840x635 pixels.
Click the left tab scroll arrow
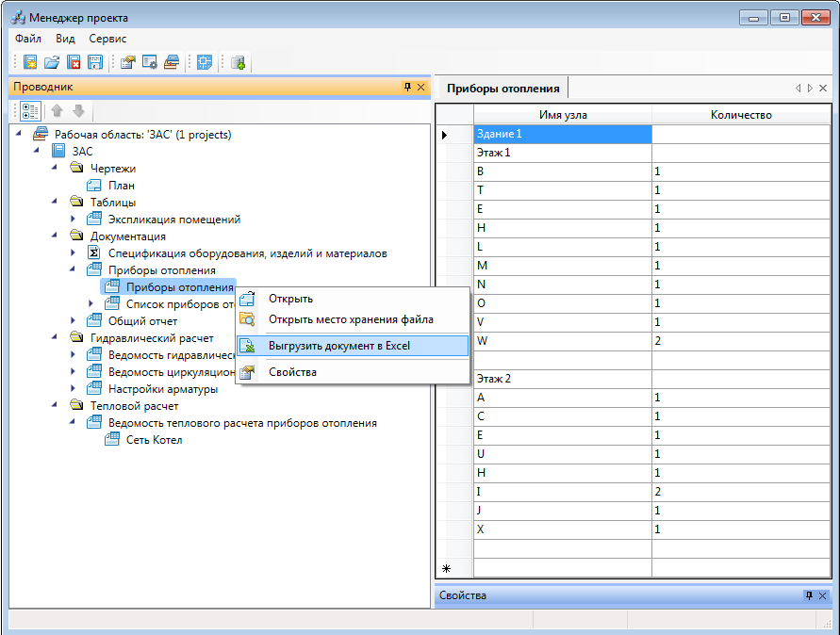point(799,88)
